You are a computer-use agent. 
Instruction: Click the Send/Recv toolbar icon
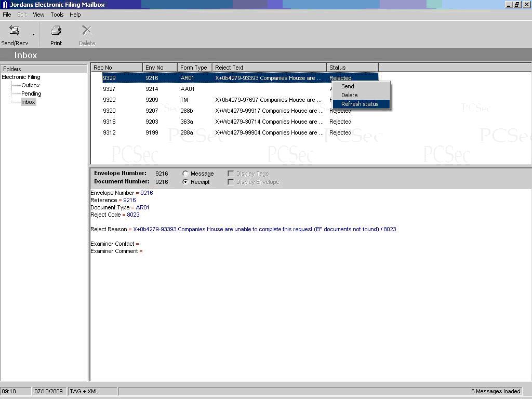tap(15, 31)
